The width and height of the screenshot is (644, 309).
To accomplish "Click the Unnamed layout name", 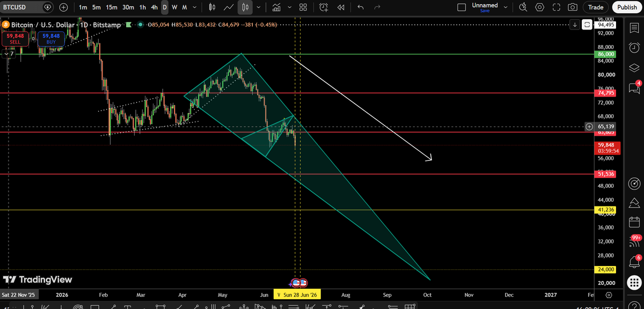I will click(485, 5).
